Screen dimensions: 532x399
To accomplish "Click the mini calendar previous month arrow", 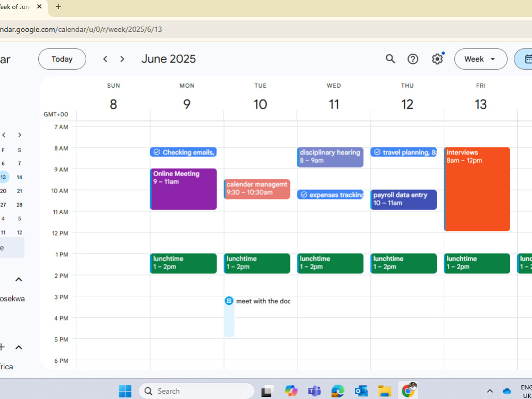I will click(4, 135).
